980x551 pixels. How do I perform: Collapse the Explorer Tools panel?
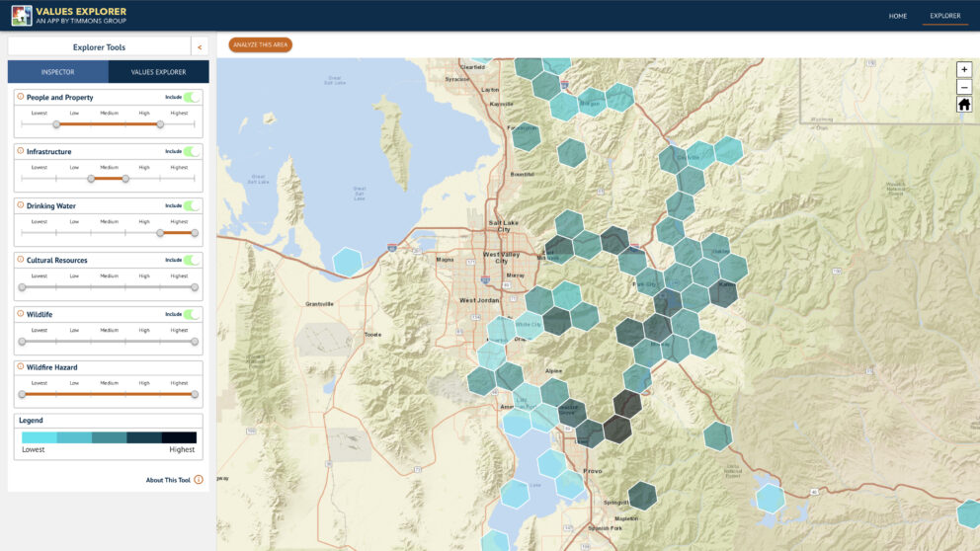200,46
